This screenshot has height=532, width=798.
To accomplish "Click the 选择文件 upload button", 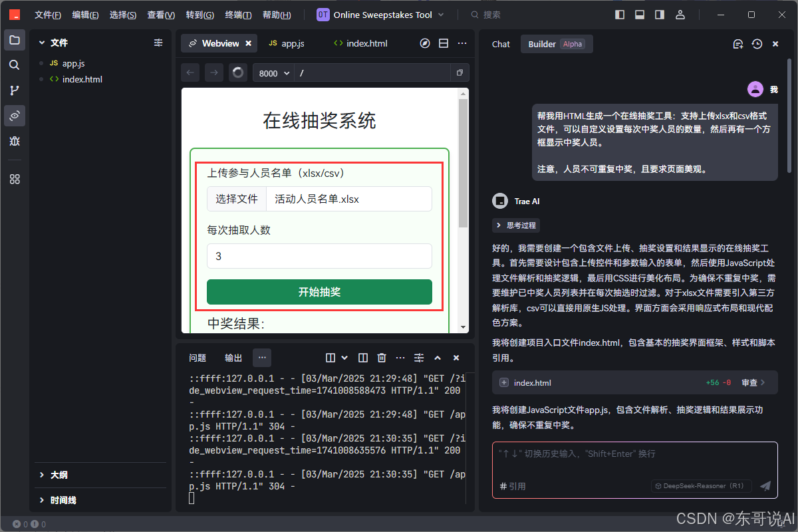I will point(236,199).
